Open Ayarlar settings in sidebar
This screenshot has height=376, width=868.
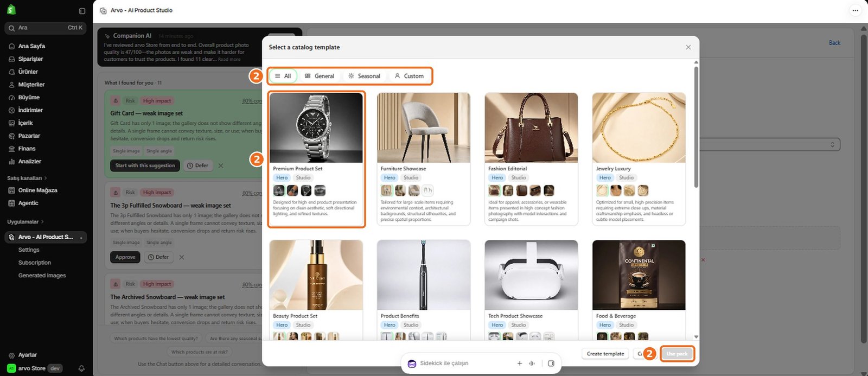(27, 355)
